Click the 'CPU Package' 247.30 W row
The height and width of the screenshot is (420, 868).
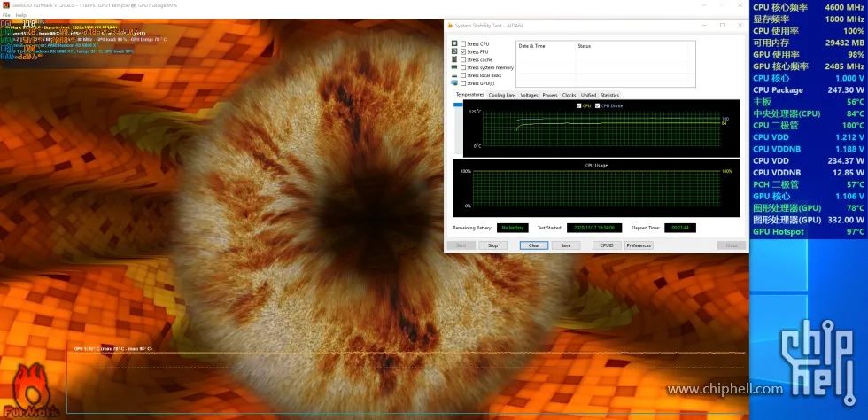[808, 89]
